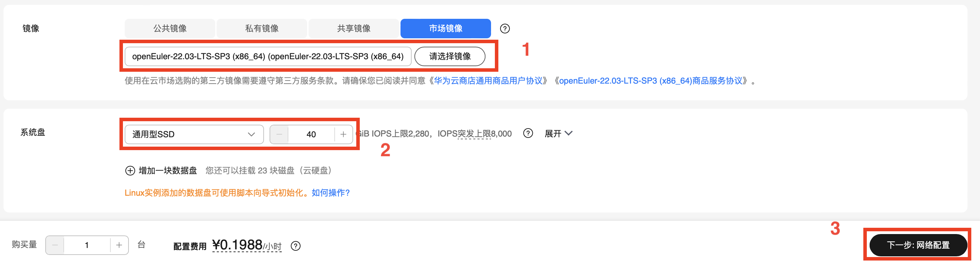Open the 通用型SSD disk type dropdown
The width and height of the screenshot is (980, 264).
(x=194, y=134)
